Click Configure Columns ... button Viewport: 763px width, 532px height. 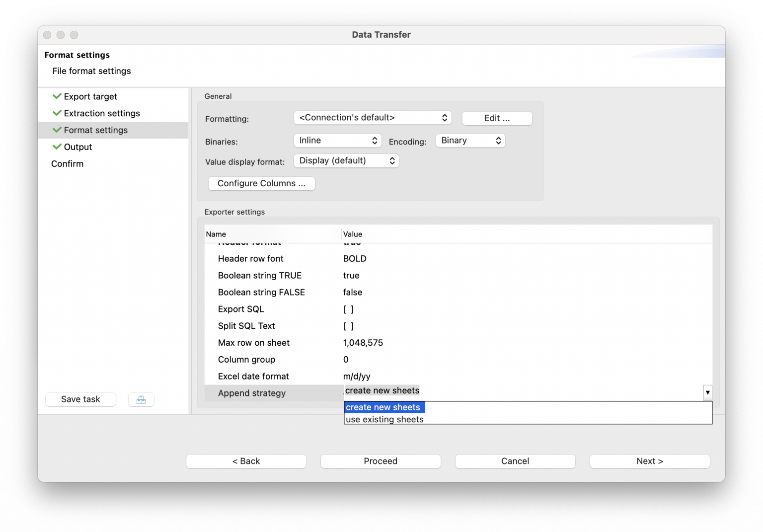(261, 183)
